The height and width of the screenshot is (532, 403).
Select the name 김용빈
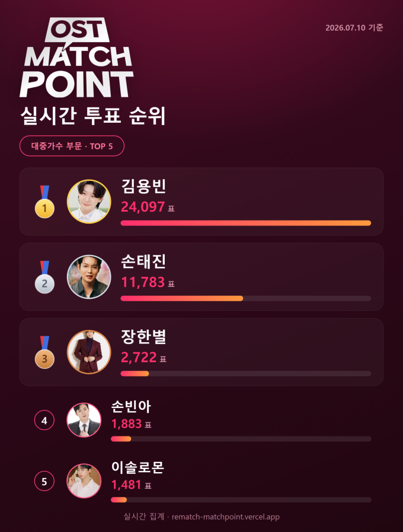(x=143, y=186)
